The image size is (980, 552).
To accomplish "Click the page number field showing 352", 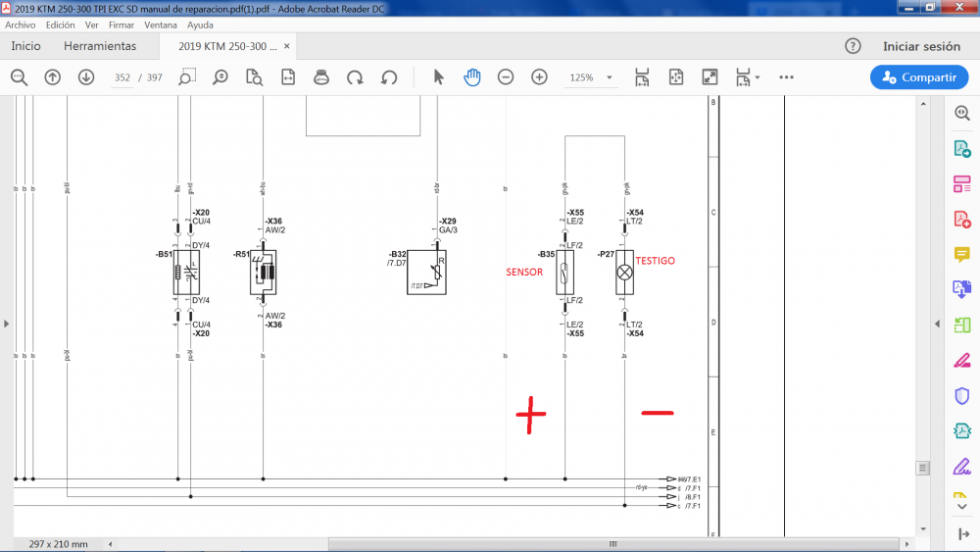I will pyautogui.click(x=122, y=77).
